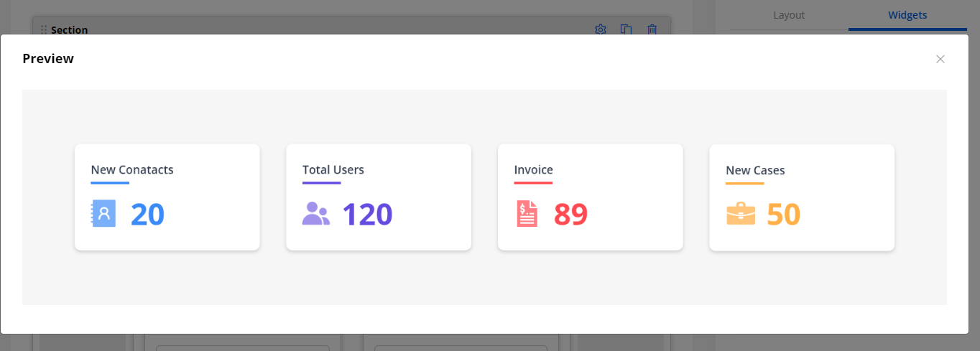
Task: Open Section settings gear icon
Action: (601, 29)
